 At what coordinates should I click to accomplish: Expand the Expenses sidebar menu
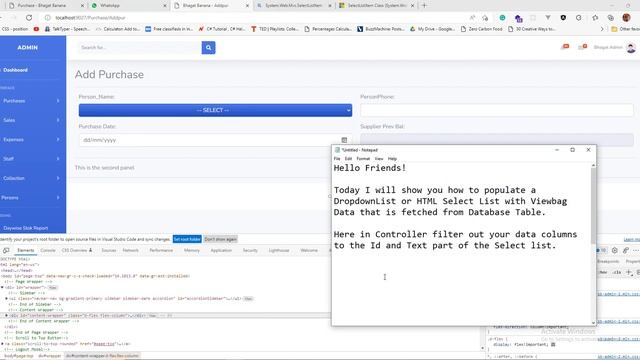tap(31, 140)
